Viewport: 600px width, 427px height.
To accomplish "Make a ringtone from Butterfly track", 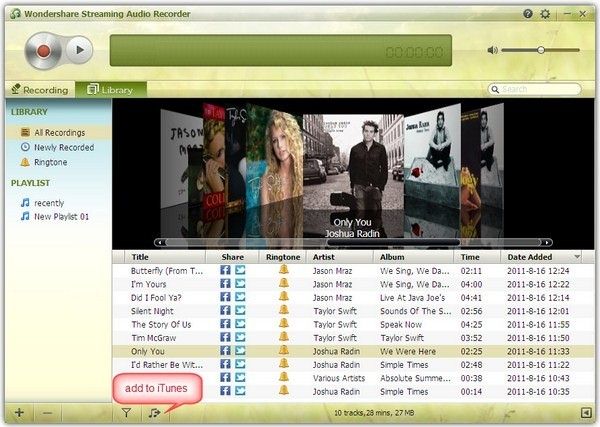I will click(x=284, y=269).
